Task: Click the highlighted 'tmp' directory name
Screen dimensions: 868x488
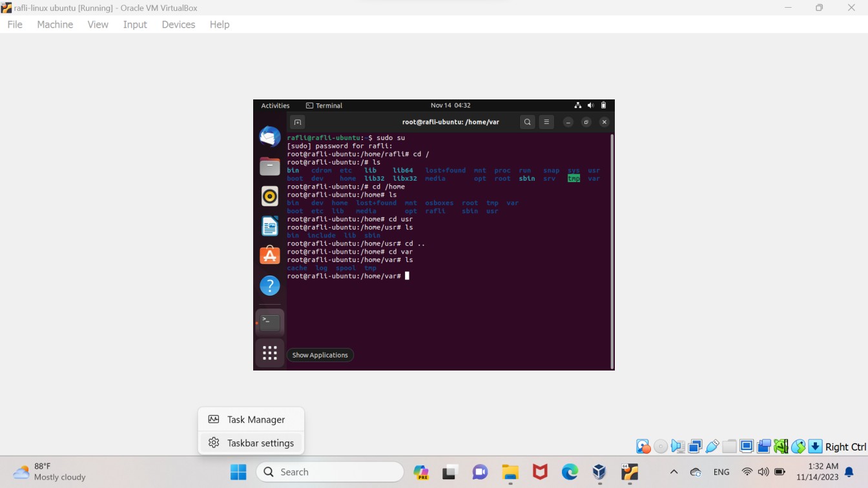Action: click(x=573, y=178)
